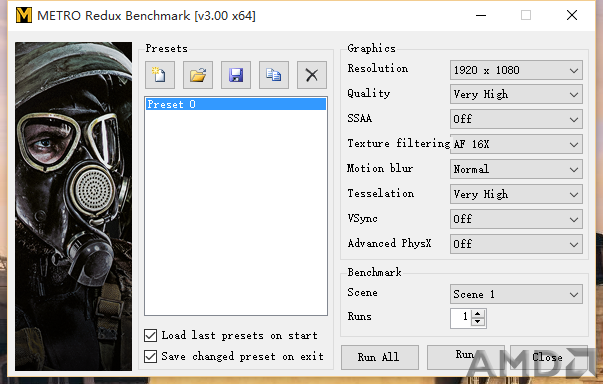
Task: Decrease Runs with the down stepper arrow
Action: [478, 322]
